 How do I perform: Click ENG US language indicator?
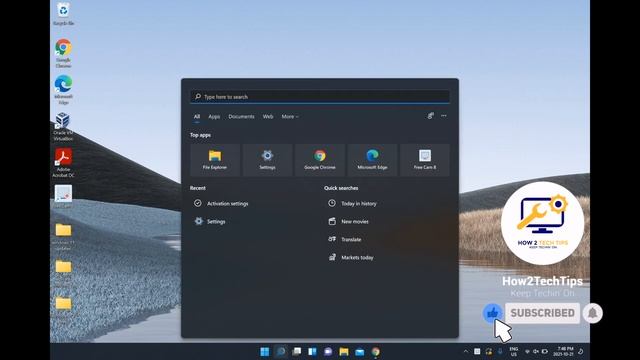513,351
